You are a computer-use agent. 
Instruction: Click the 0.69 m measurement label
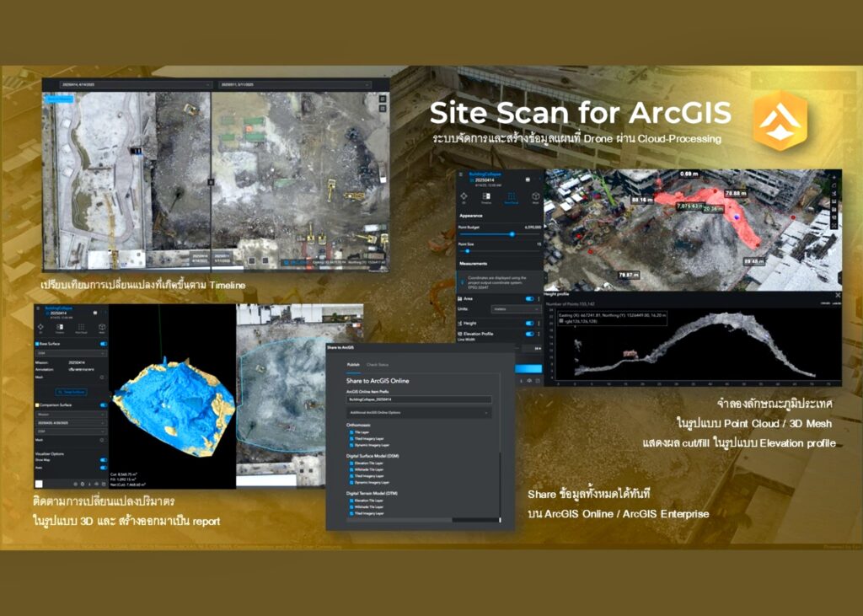pos(689,174)
